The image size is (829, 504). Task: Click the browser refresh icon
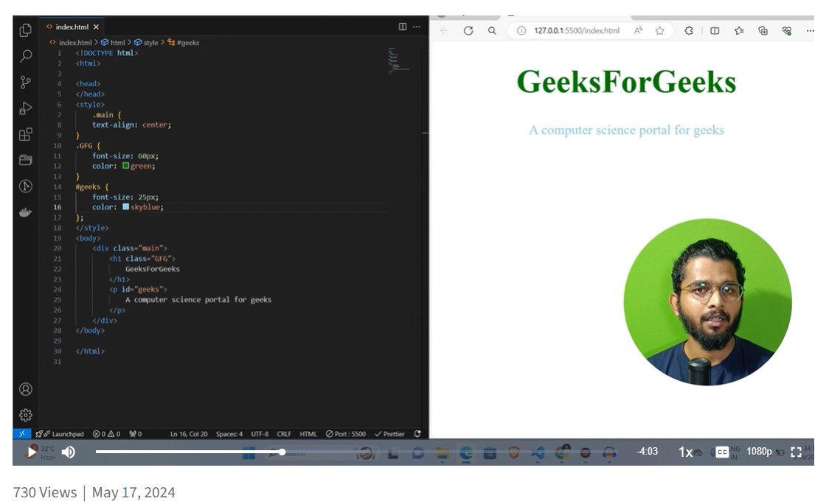click(x=468, y=31)
